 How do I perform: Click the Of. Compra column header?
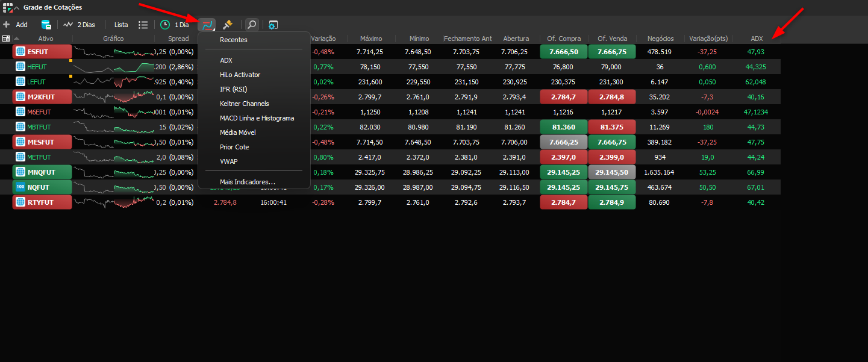tap(564, 39)
